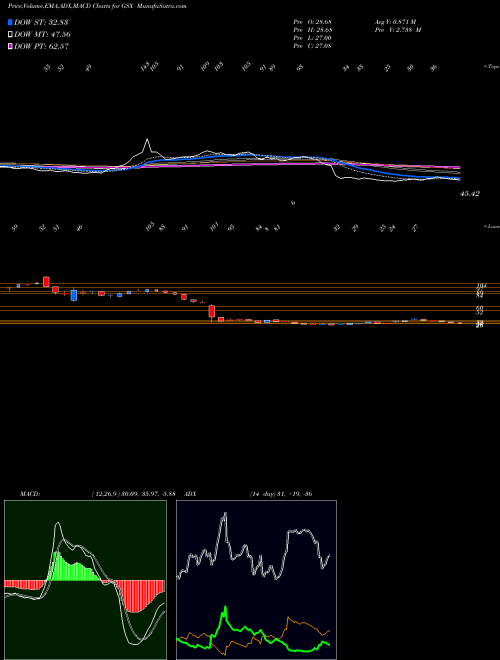Select the 'DOW MT: 47.56' legend text
500x660 pixels.
[x=43, y=35]
